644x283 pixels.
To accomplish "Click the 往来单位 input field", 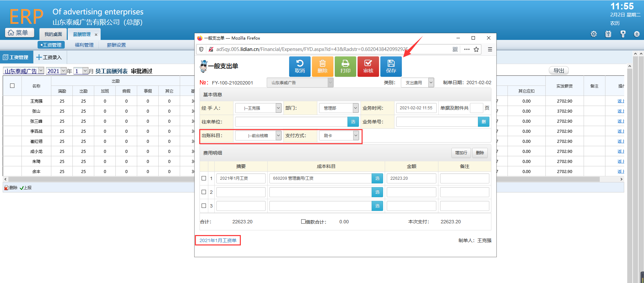I will pyautogui.click(x=291, y=122).
